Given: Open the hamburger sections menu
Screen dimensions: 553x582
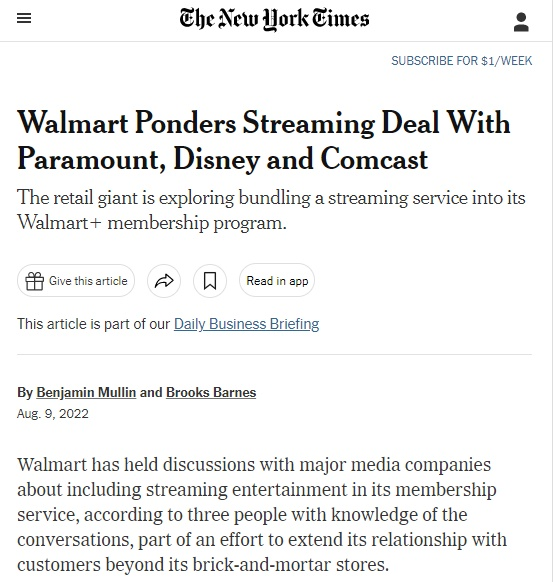Looking at the screenshot, I should (24, 18).
